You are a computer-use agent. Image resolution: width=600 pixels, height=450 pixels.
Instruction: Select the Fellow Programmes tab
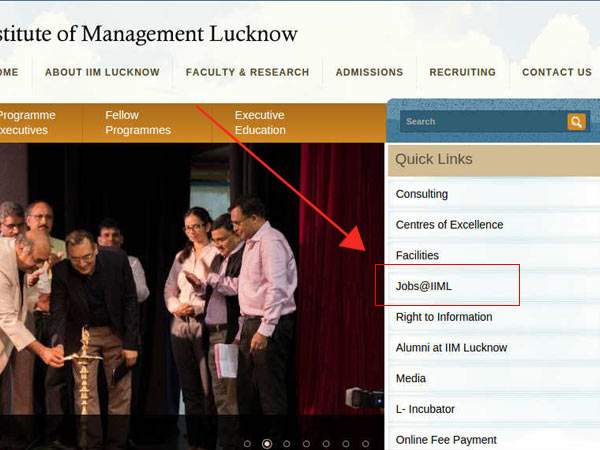pyautogui.click(x=138, y=122)
